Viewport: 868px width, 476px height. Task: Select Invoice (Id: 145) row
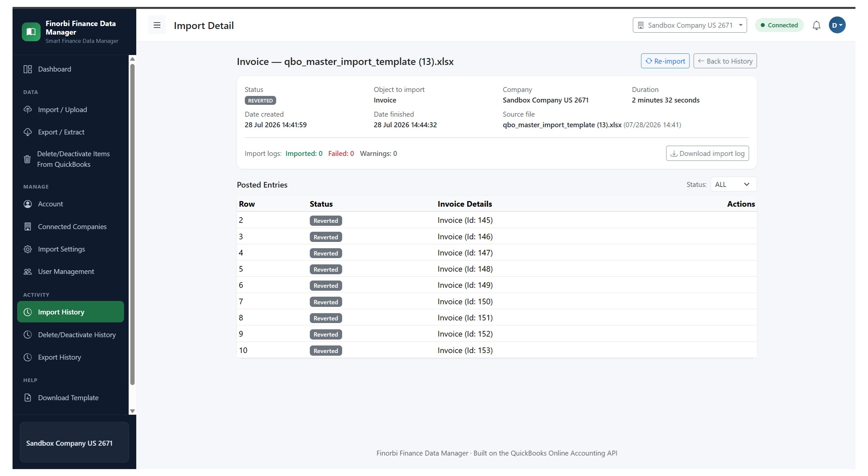(497, 220)
